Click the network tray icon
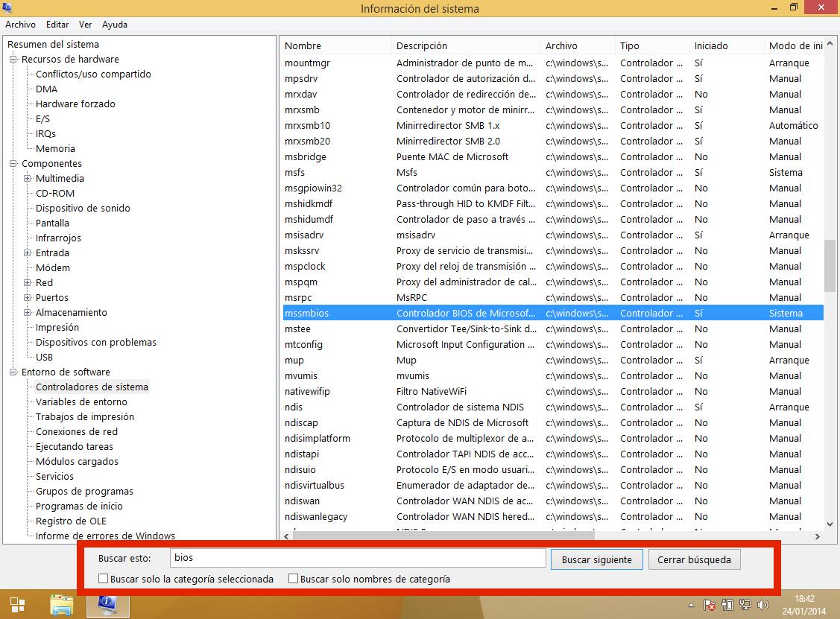Screen dimensions: 840x619 [745, 605]
